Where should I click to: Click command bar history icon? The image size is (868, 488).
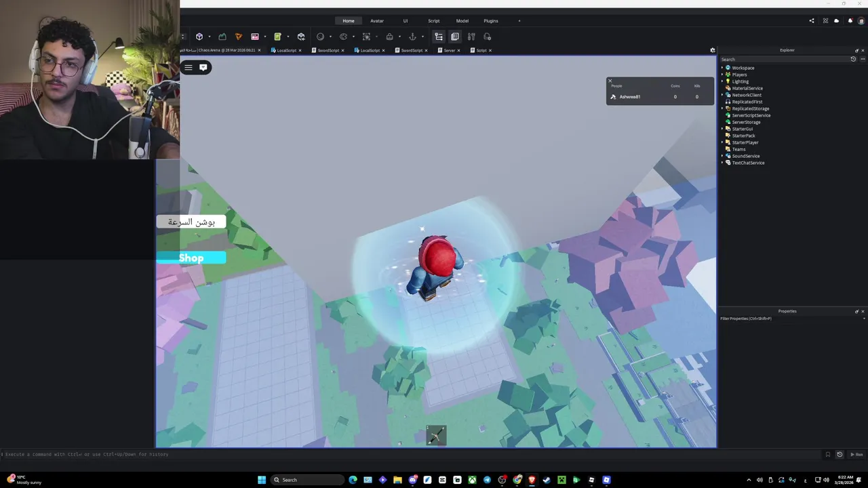pos(840,454)
